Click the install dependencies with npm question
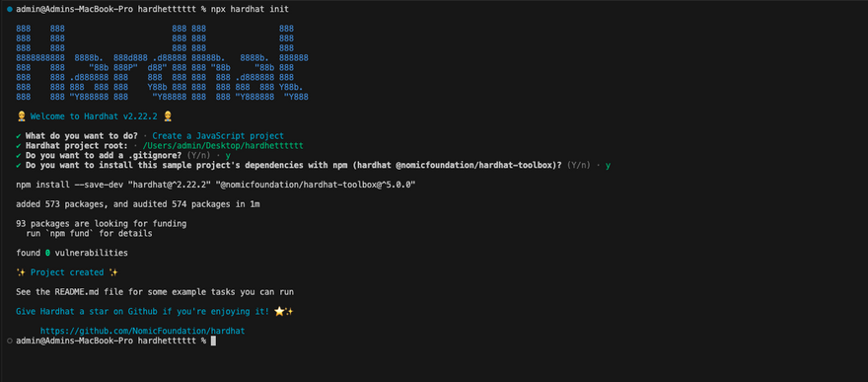This screenshot has height=382, width=868. point(293,165)
